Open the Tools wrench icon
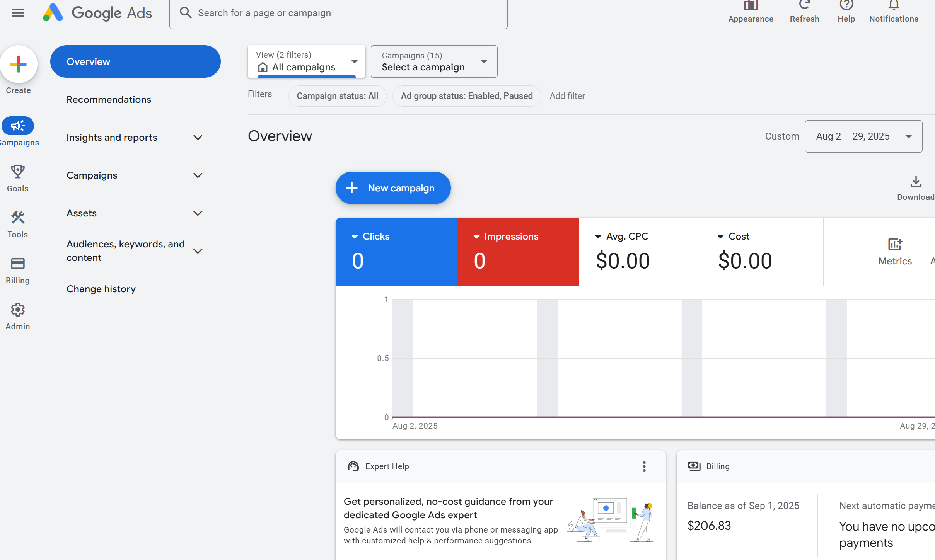 coord(18,218)
